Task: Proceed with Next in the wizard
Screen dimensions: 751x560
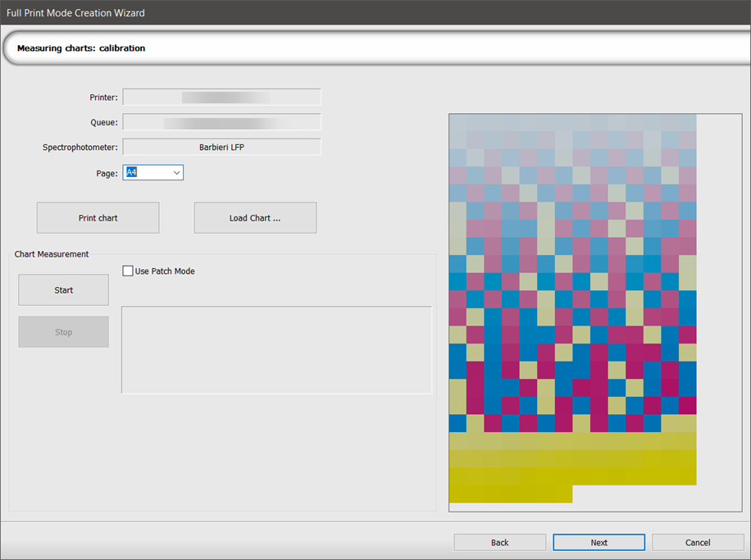Action: click(x=599, y=542)
